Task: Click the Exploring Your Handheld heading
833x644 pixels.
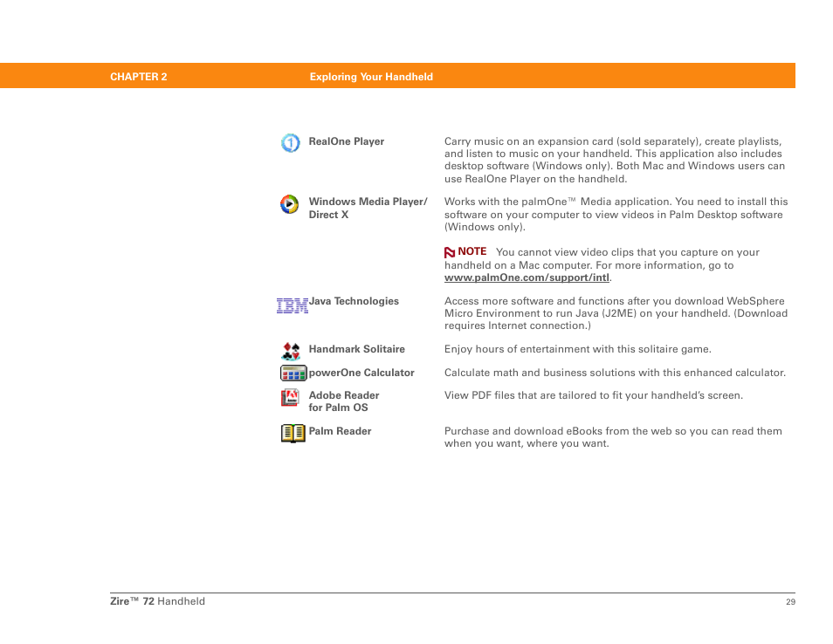Action: point(371,77)
